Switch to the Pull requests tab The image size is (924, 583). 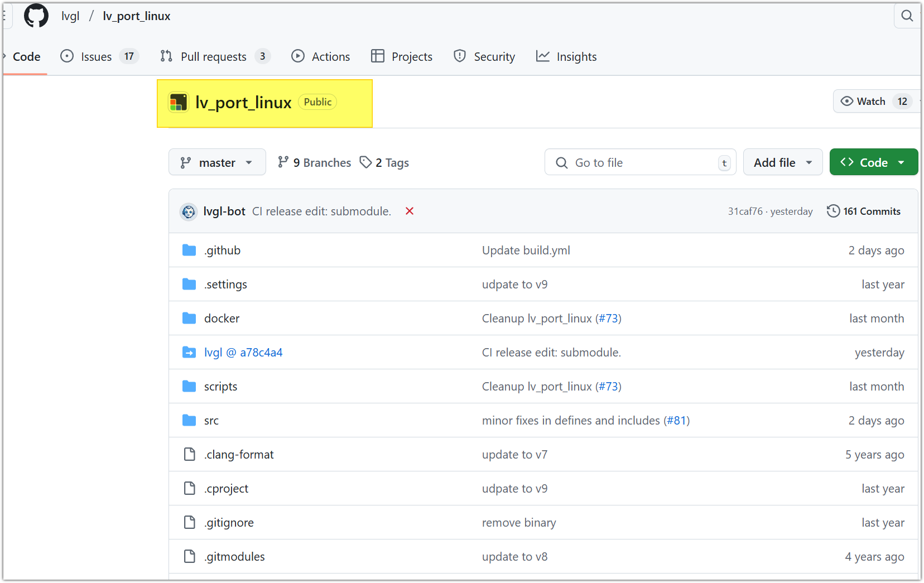tap(214, 56)
